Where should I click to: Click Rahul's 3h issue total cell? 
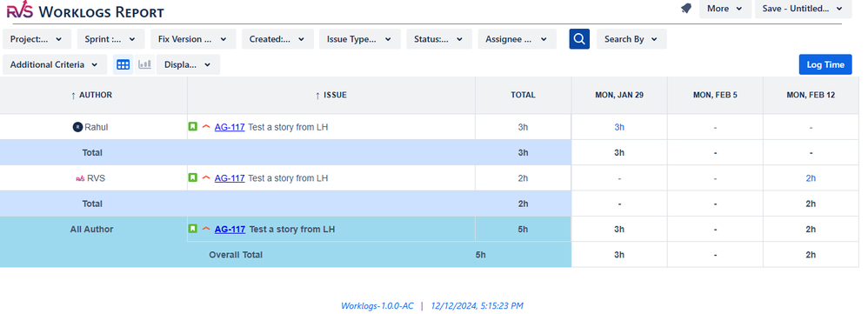(523, 127)
